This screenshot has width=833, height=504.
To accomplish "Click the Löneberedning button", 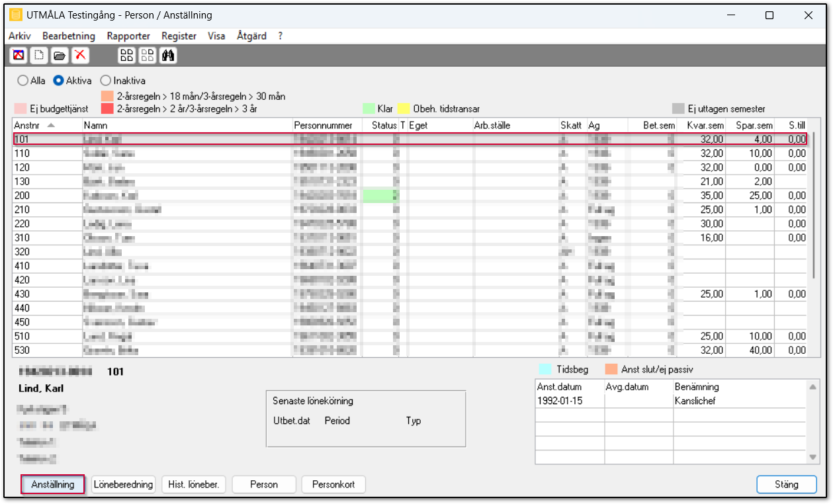I will 124,484.
